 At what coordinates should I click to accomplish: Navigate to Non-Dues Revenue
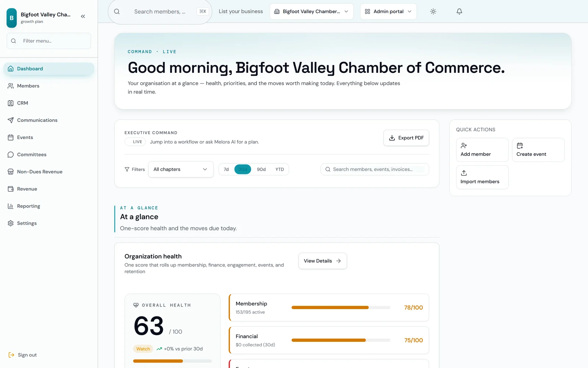tap(49, 171)
